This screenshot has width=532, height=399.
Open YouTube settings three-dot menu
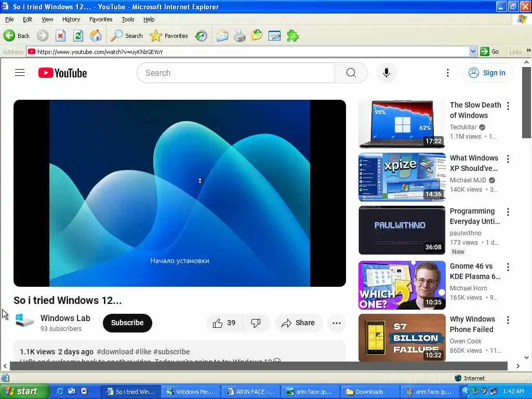click(x=447, y=73)
